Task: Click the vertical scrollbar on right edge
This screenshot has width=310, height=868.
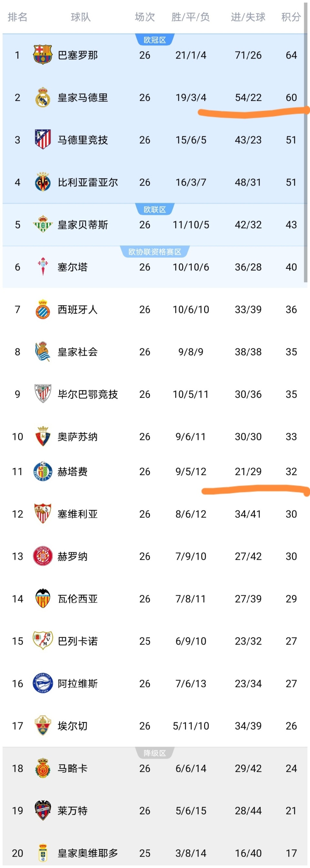Action: pos(305,152)
